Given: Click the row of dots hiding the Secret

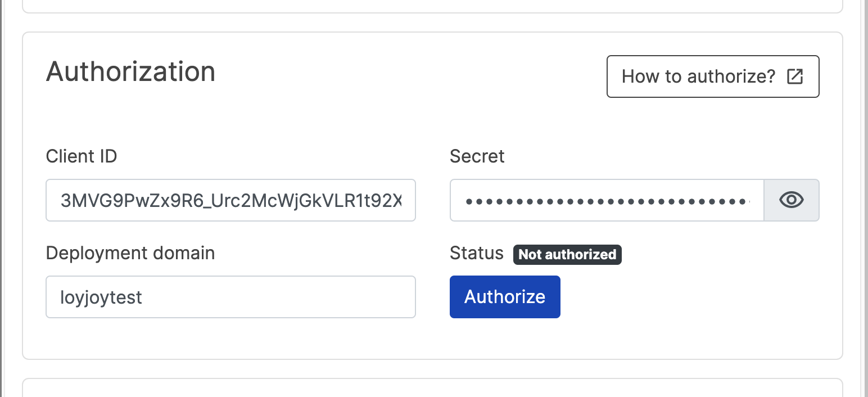Looking at the screenshot, I should [607, 200].
